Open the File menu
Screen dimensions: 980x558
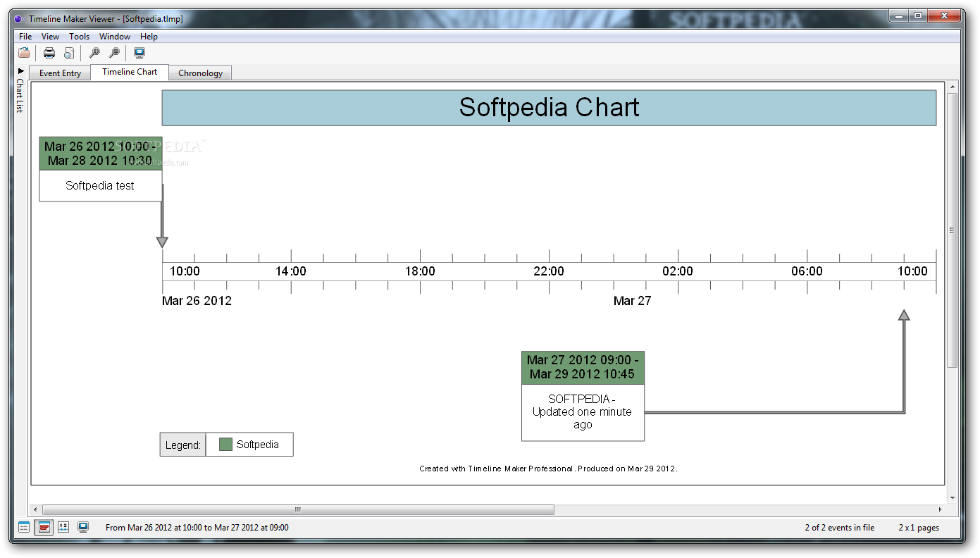pos(25,36)
